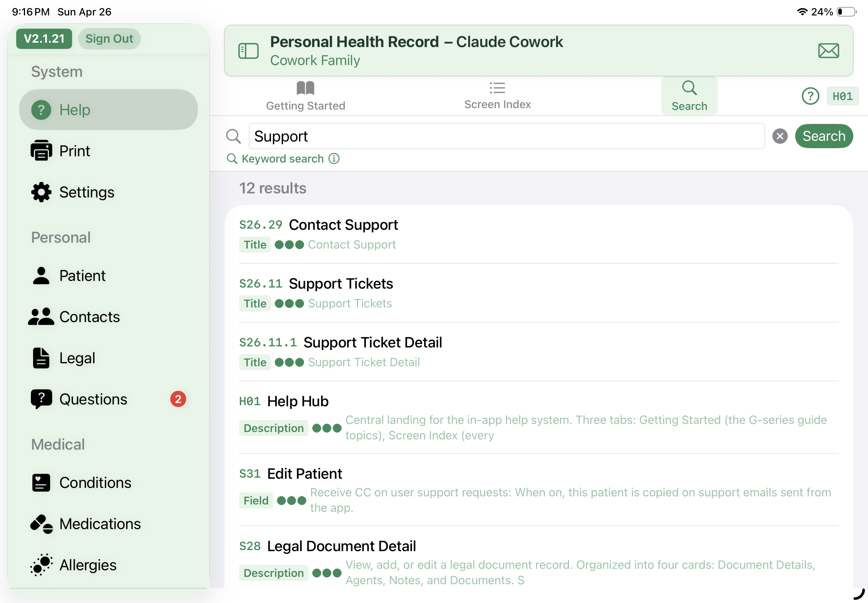Open the Legal section in sidebar

pos(108,358)
